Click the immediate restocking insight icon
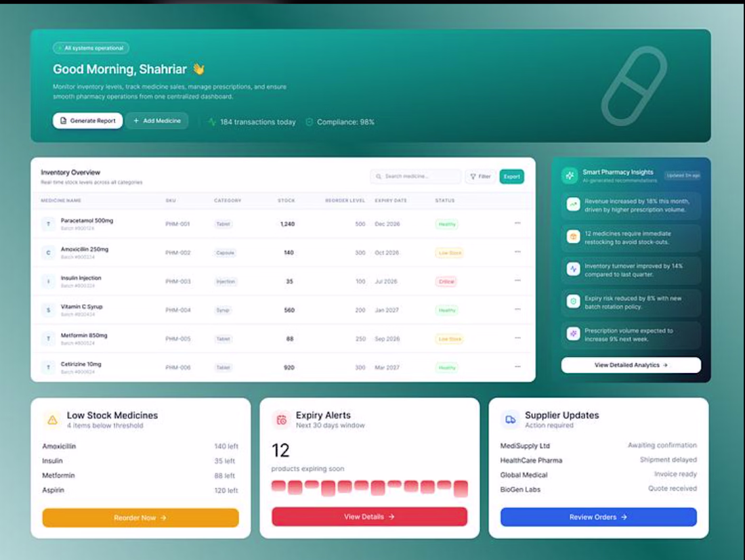Viewport: 745px width, 560px height. tap(574, 237)
